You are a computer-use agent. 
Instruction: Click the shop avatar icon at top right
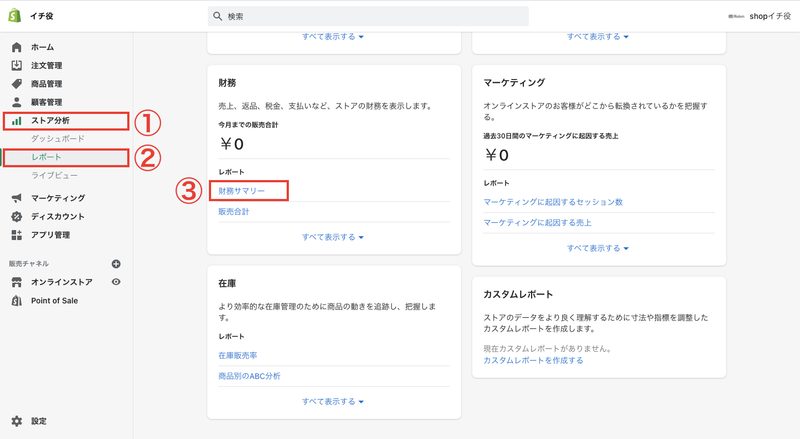click(736, 16)
